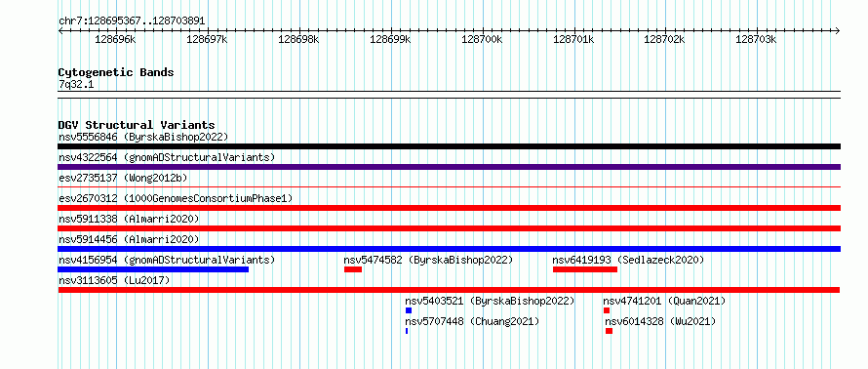The image size is (868, 369).
Task: Click the nsv5707448 tiny blue marker
Action: (x=407, y=331)
